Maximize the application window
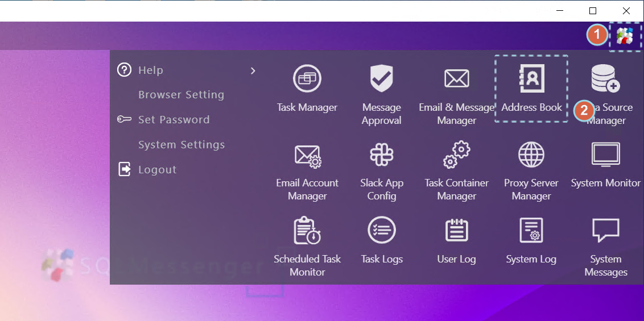The width and height of the screenshot is (644, 321). (593, 11)
